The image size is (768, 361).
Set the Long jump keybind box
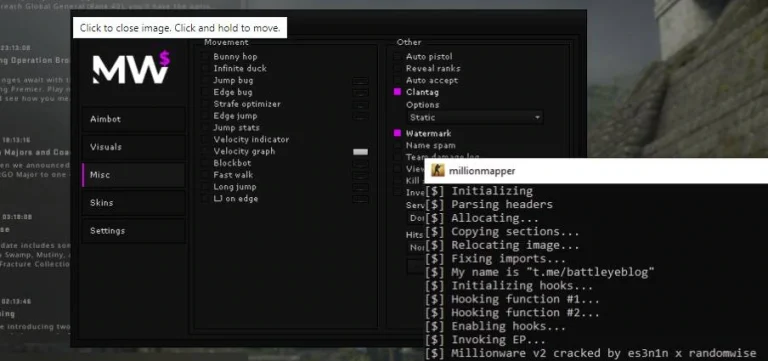coord(360,187)
